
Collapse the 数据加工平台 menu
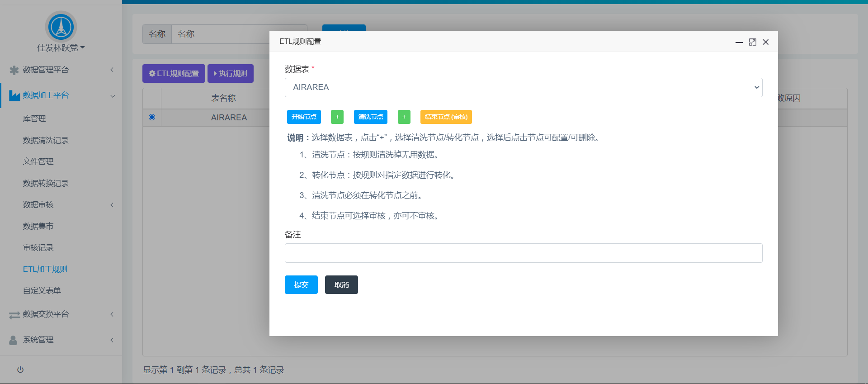[61, 95]
